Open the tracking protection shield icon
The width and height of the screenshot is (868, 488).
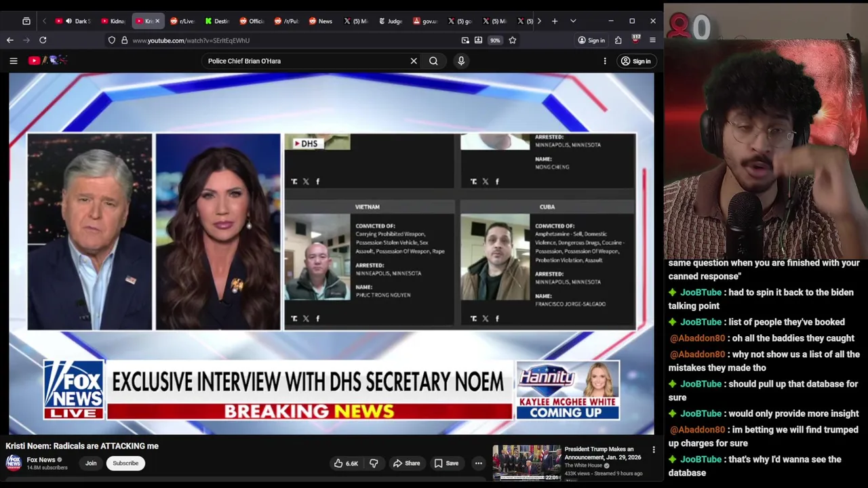(x=112, y=41)
